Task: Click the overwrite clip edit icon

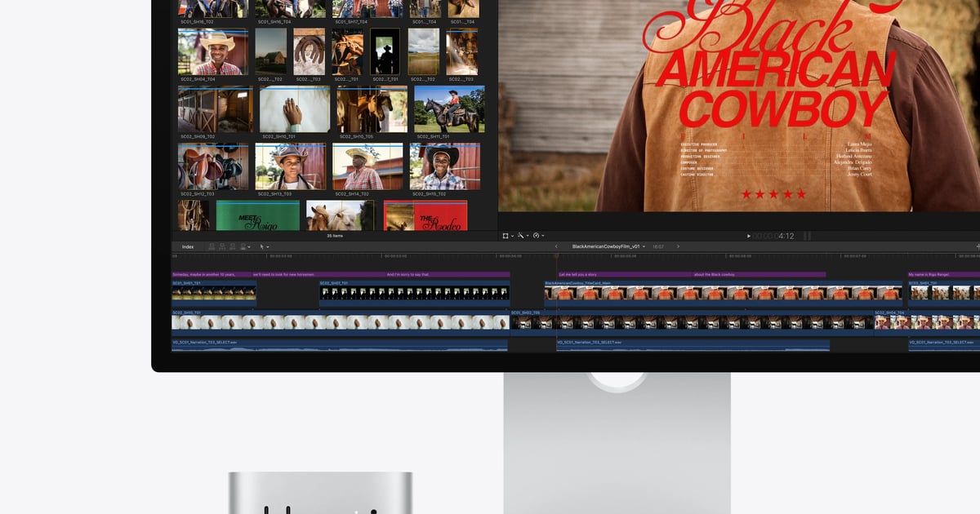Action: point(243,246)
